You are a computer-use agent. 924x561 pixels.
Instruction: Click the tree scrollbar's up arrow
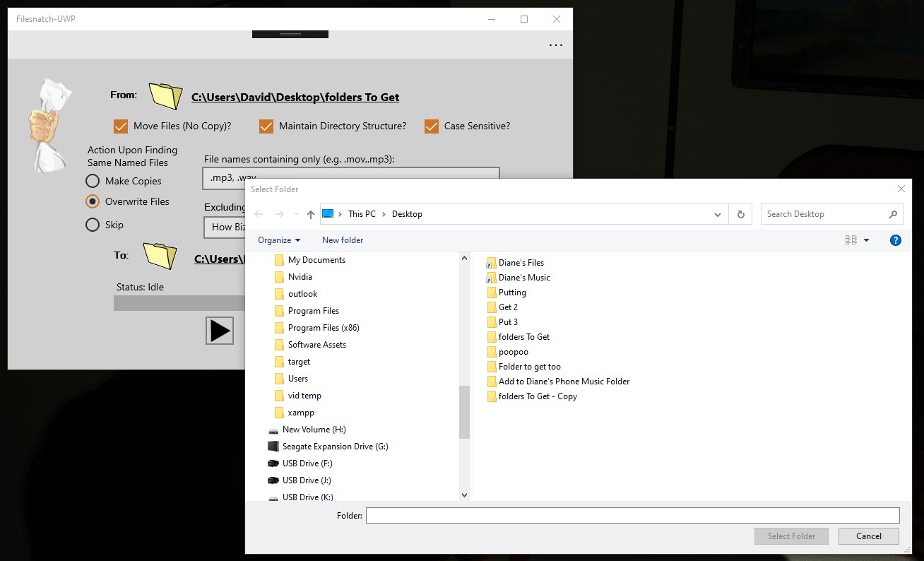tap(464, 259)
